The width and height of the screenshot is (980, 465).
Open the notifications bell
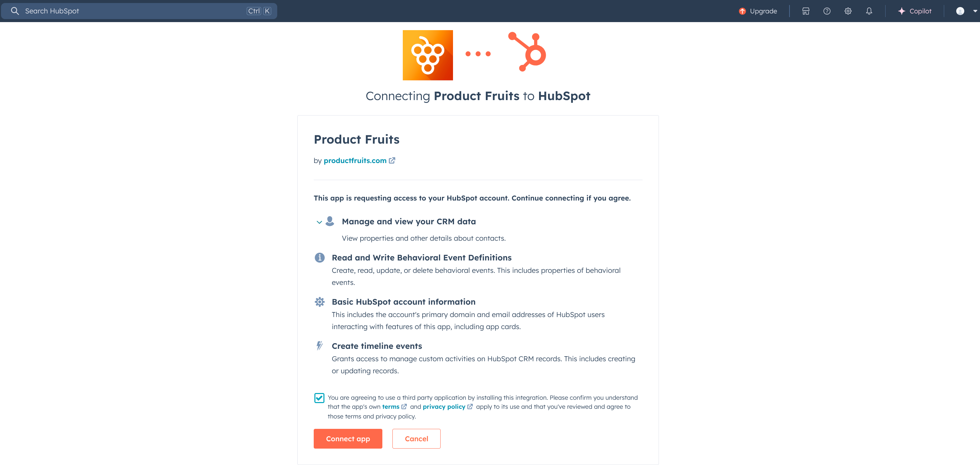869,11
